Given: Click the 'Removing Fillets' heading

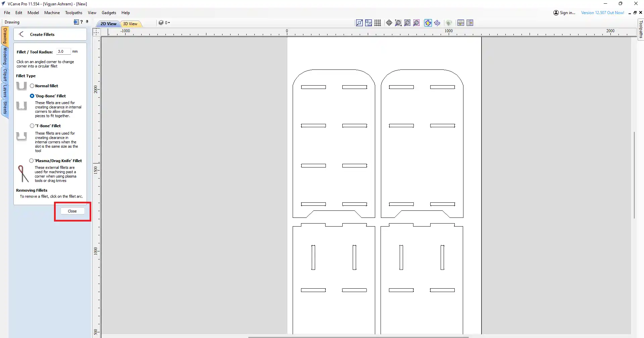Looking at the screenshot, I should [32, 190].
